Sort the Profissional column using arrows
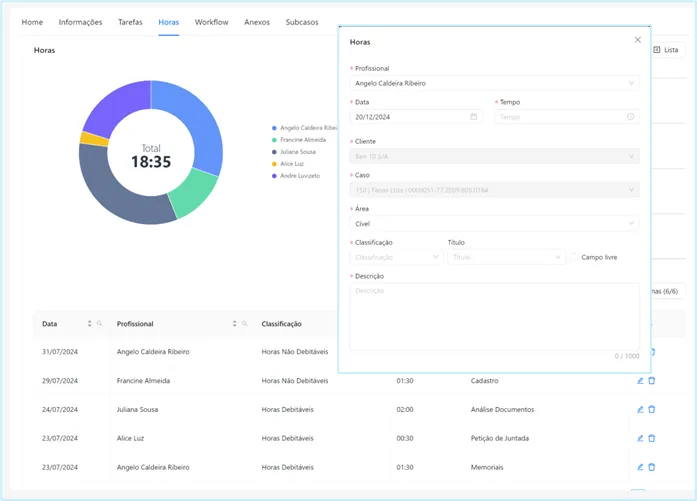 tap(235, 324)
